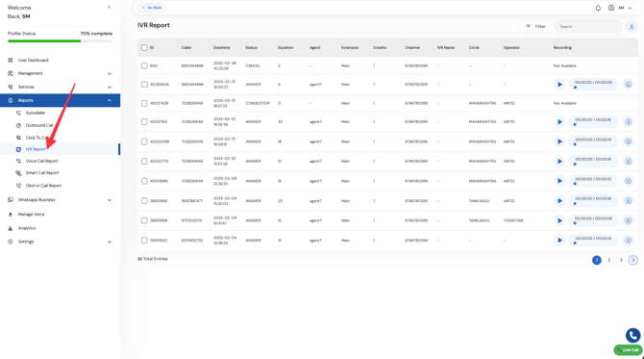Viewport: 644px width, 359px height.
Task: Open the Obd Ivr Call Report
Action: (43, 186)
